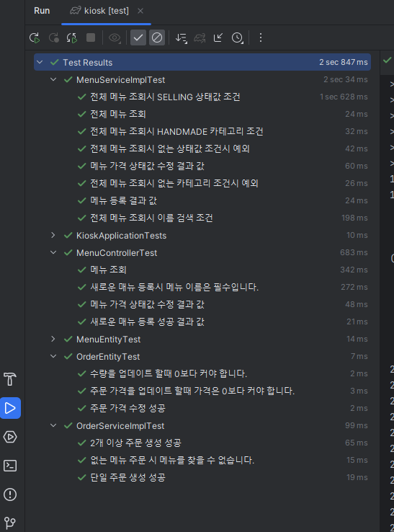Select test '전체 메뉴 조회' taking 24 ms
394x532 pixels.
[x=202, y=115]
